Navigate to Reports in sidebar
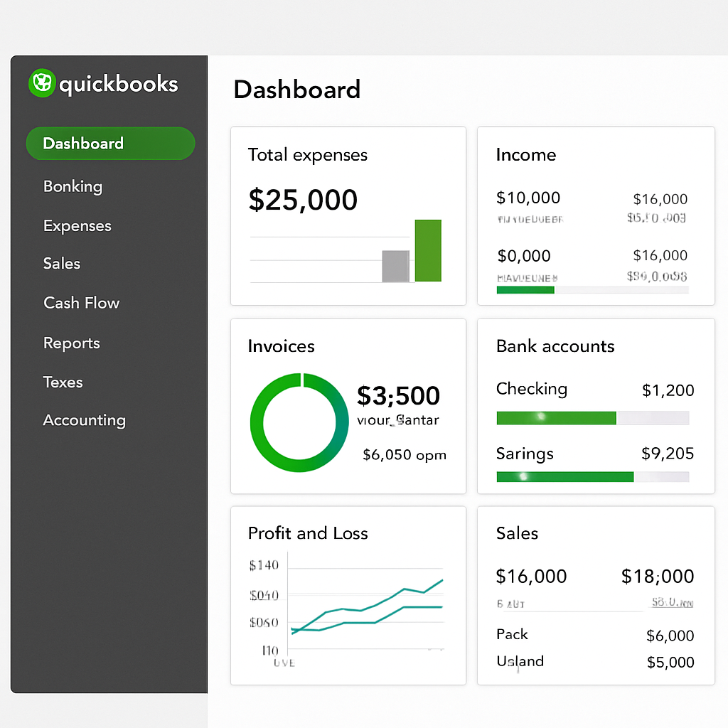The width and height of the screenshot is (728, 728). coord(72,343)
